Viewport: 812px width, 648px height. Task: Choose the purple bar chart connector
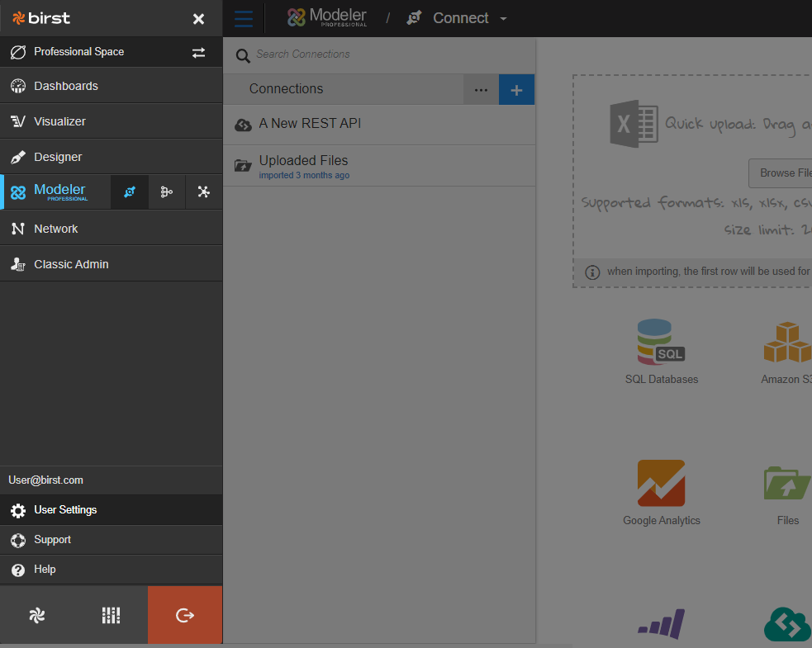(662, 624)
